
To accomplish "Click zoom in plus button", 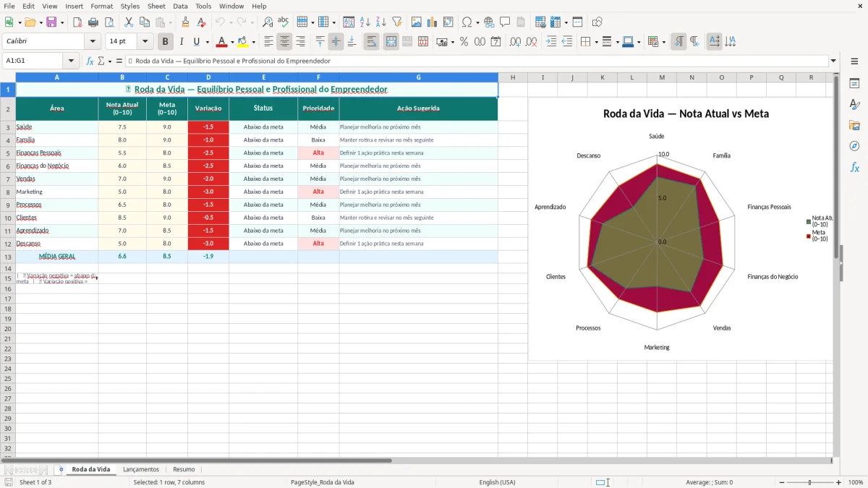I will pos(838,482).
